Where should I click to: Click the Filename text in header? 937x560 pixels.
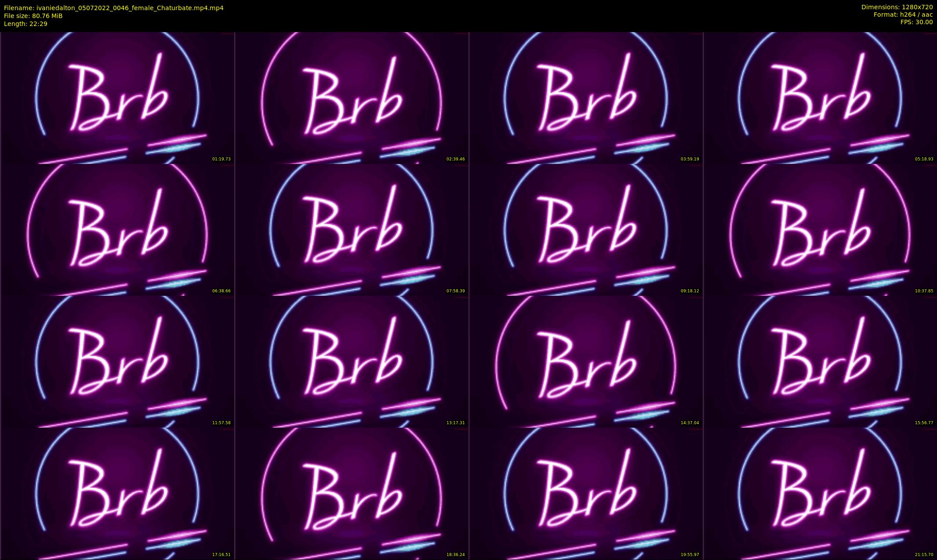click(113, 8)
